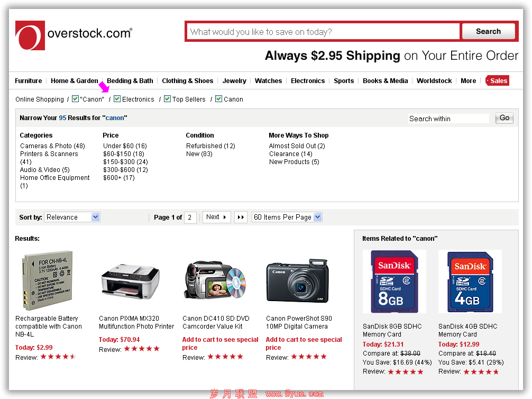Click the Search button
This screenshot has height=399, width=532.
click(488, 31)
